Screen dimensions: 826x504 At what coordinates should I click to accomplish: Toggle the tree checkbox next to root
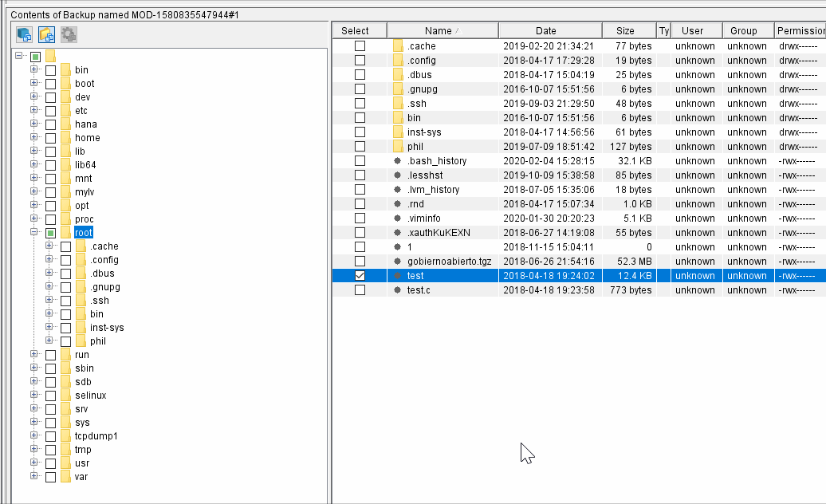[50, 234]
